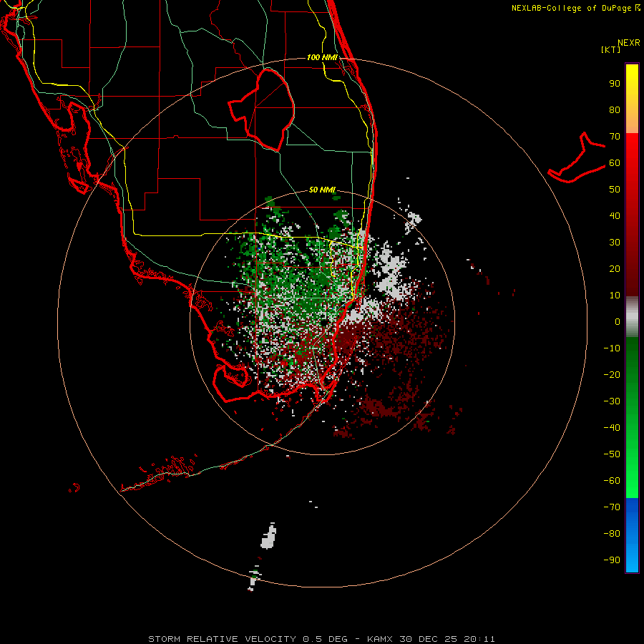Click the 90 value on velocity scale
644x644 pixels.
point(615,84)
